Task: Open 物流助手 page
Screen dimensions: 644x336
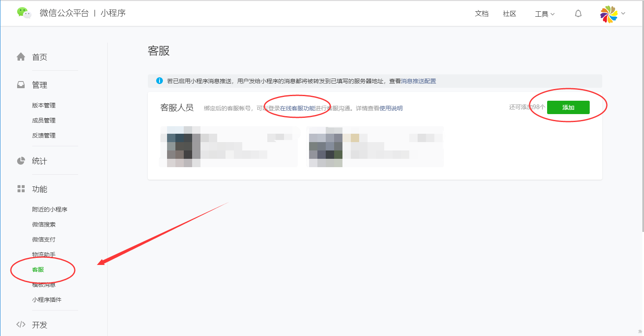Action: (44, 255)
